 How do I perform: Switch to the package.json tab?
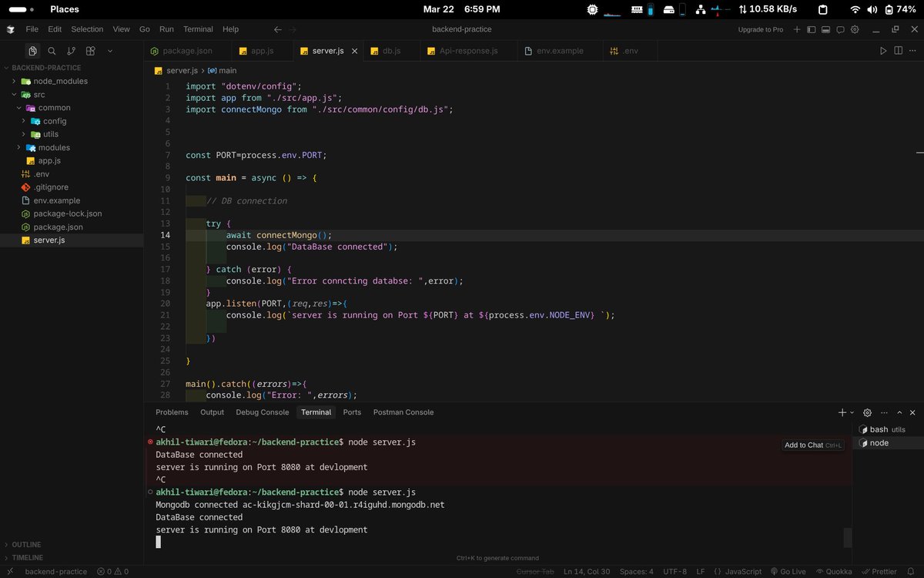tap(187, 51)
